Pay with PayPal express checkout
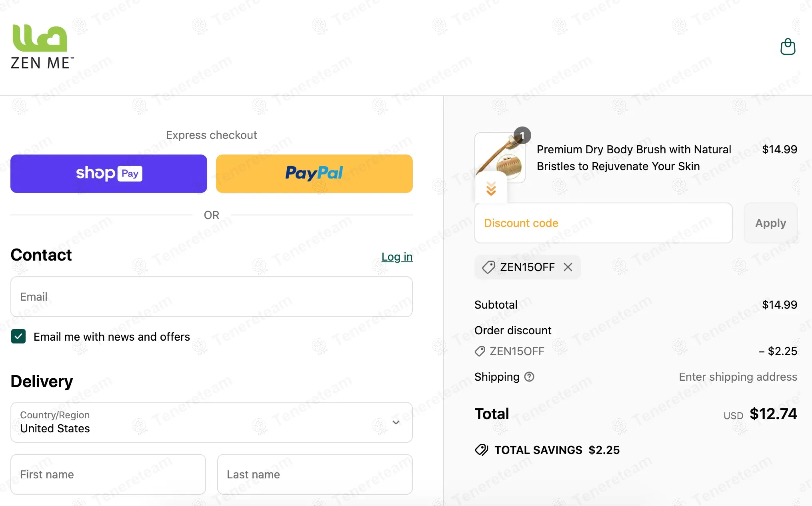This screenshot has height=506, width=812. tap(314, 174)
